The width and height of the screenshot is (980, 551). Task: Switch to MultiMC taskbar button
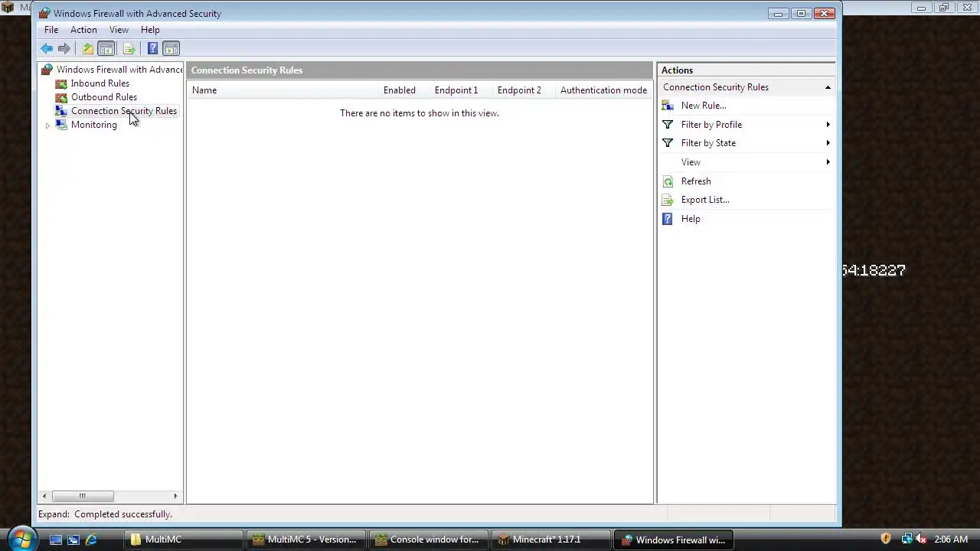(184, 540)
